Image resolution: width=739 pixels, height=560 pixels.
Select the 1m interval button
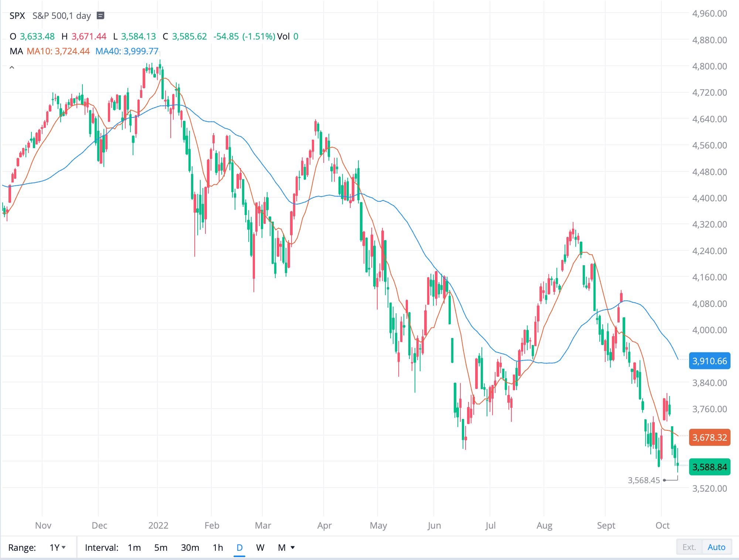[x=134, y=547]
